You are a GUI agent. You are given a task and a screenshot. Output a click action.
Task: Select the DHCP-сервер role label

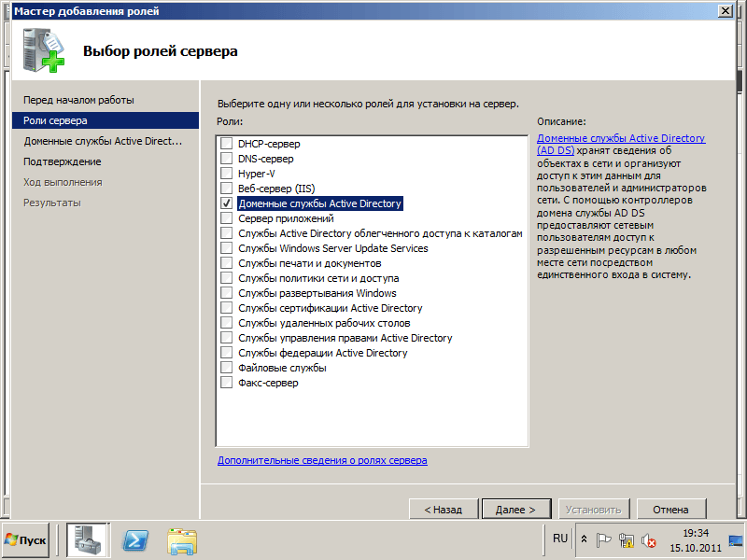pos(269,144)
